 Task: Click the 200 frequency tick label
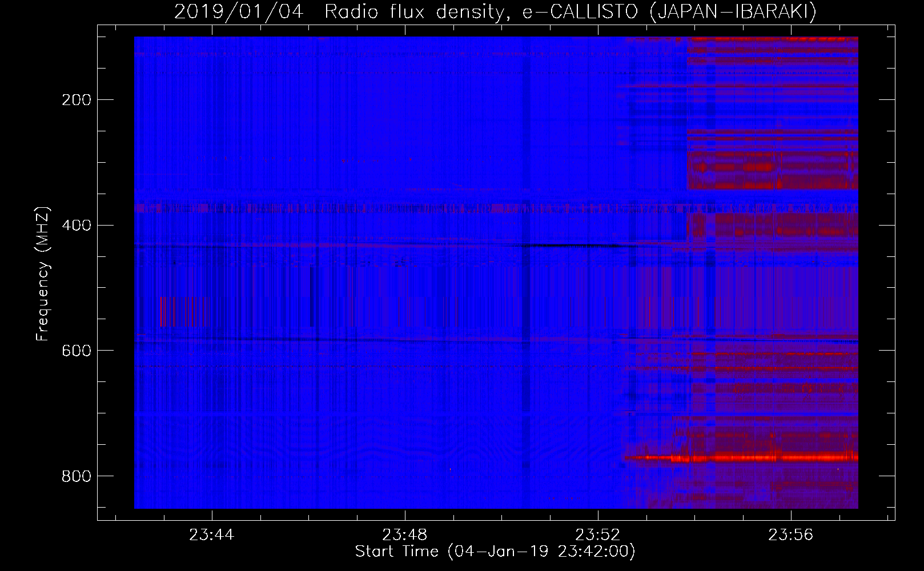click(76, 100)
